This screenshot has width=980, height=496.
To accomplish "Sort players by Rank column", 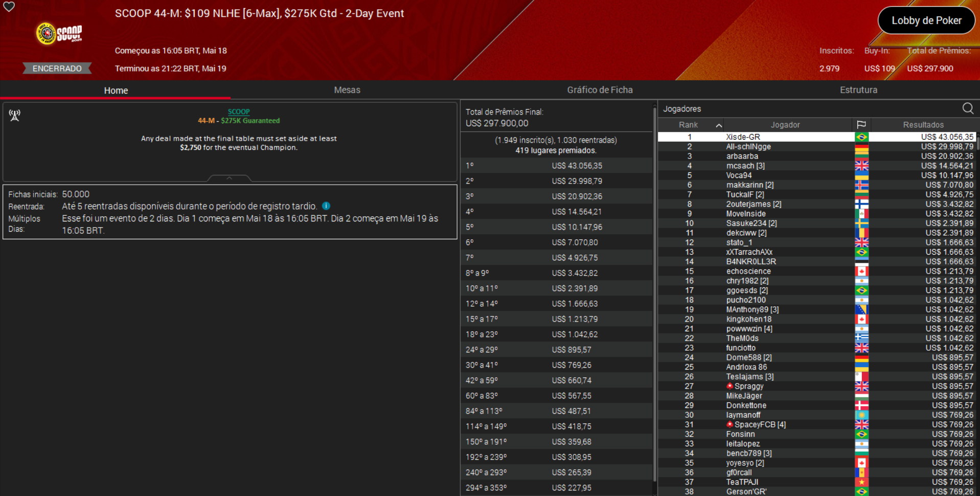I will 690,125.
